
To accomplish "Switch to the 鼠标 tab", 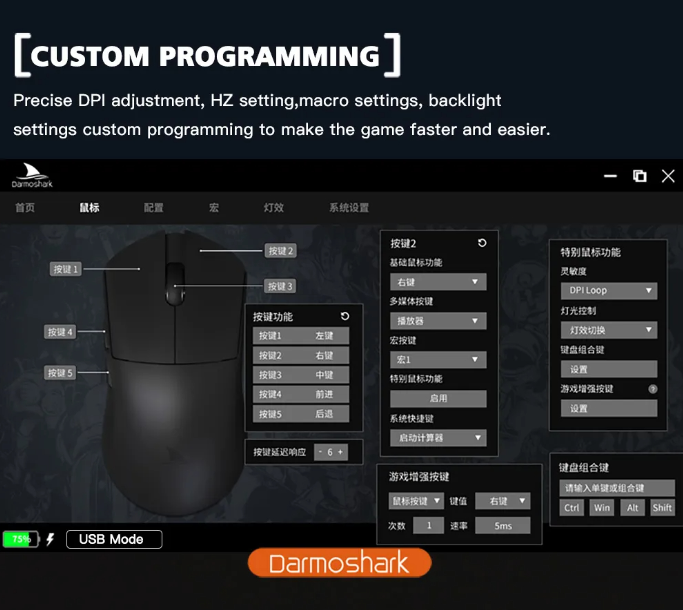I will 89,207.
